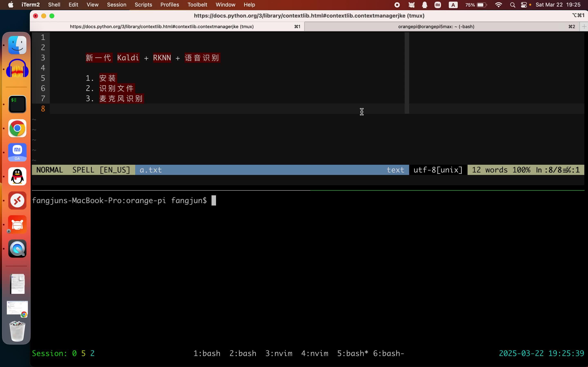Image resolution: width=588 pixels, height=367 pixels.
Task: Switch to the orangepi@orangepi5max bash tab
Action: [436, 27]
